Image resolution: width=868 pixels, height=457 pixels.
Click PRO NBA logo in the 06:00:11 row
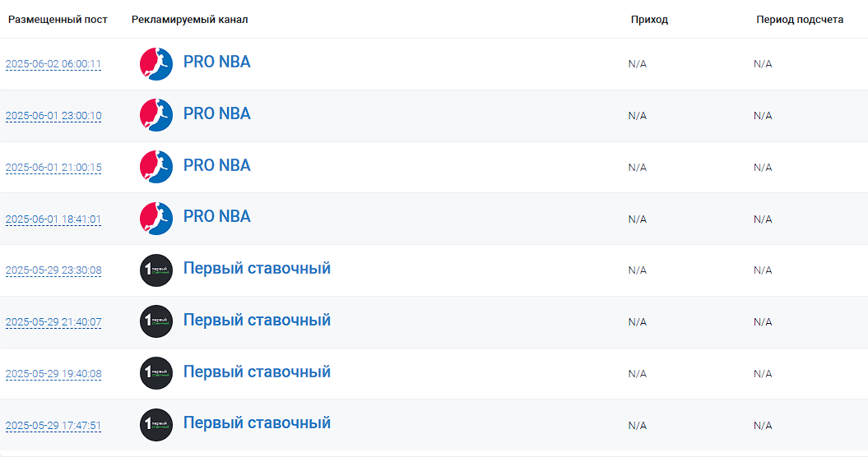tap(156, 64)
